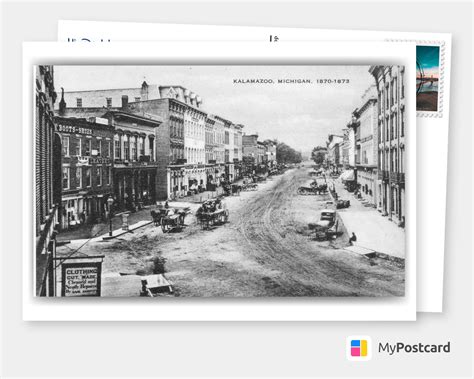Click the MyPostcard brand name text
Image resolution: width=474 pixels, height=379 pixels.
coord(414,348)
